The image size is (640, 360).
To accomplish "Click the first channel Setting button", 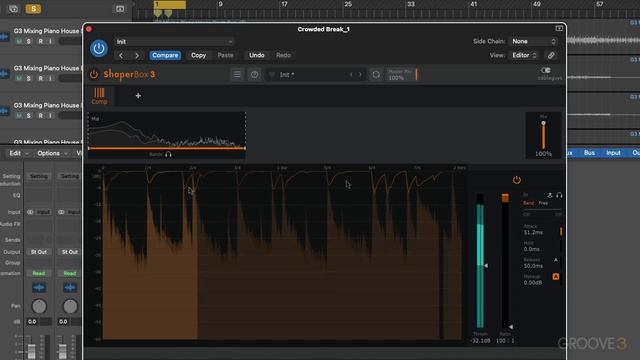I will click(x=39, y=176).
